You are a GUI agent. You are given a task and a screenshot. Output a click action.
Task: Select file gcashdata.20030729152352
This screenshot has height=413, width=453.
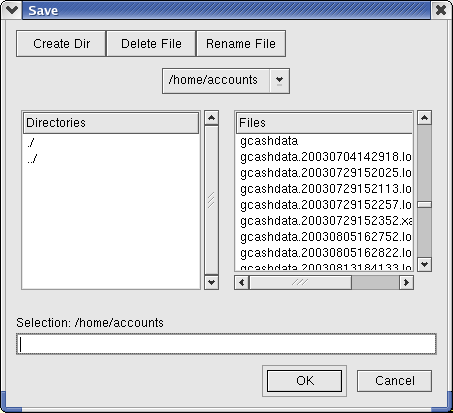point(324,220)
